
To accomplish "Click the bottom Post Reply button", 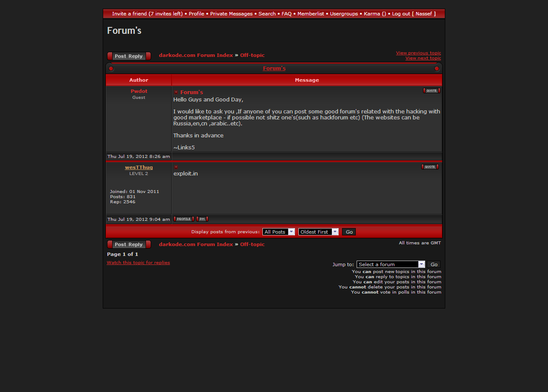I will pyautogui.click(x=129, y=244).
